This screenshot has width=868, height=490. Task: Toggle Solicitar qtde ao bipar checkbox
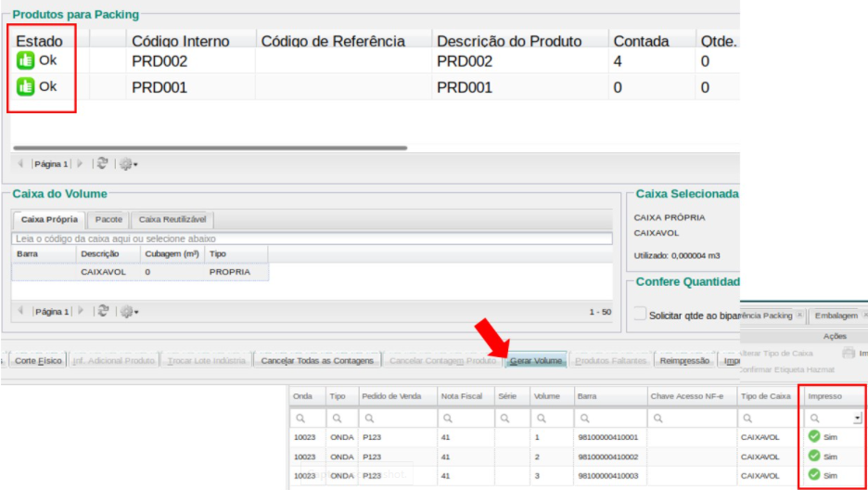coord(640,314)
